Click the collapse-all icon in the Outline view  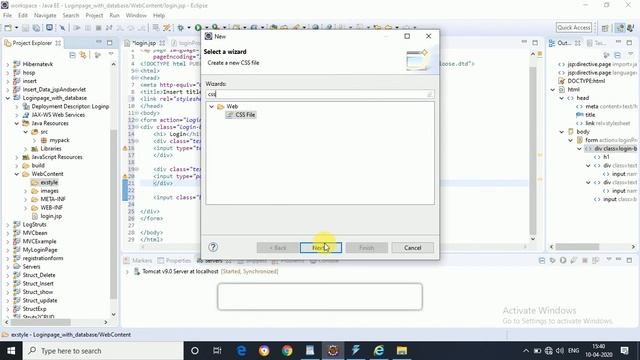tap(618, 55)
